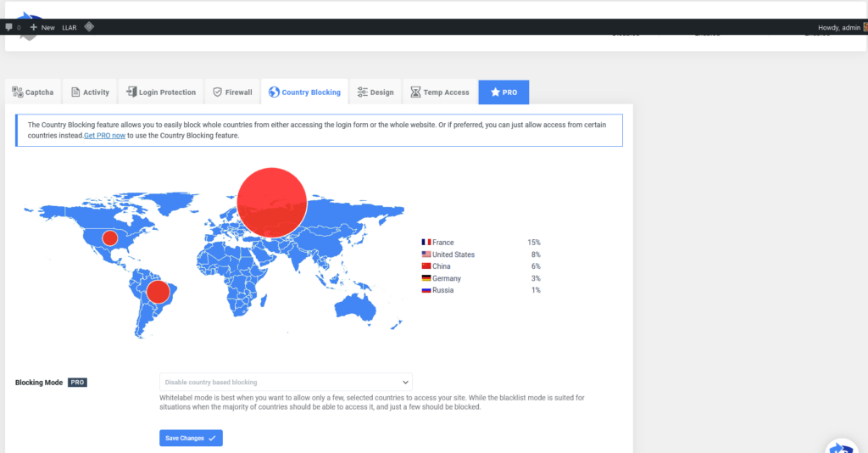
Task: Select the Country Blocking tab
Action: (x=304, y=92)
